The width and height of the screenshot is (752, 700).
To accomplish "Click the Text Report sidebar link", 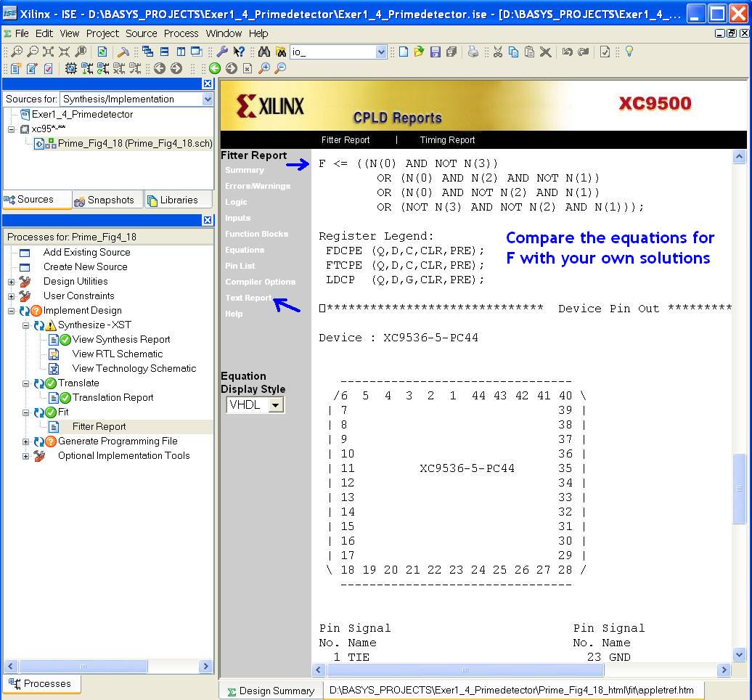I will pyautogui.click(x=248, y=298).
